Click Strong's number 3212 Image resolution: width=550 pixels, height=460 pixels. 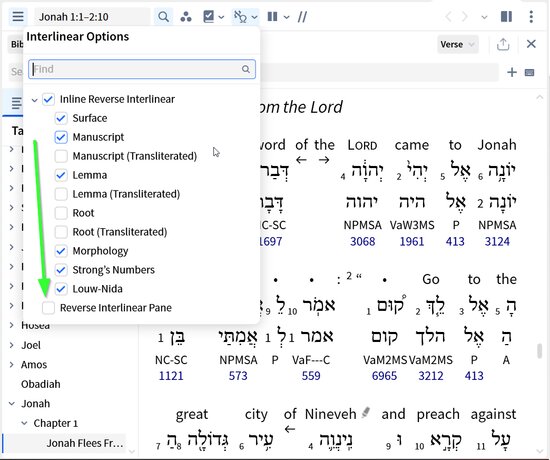point(431,376)
